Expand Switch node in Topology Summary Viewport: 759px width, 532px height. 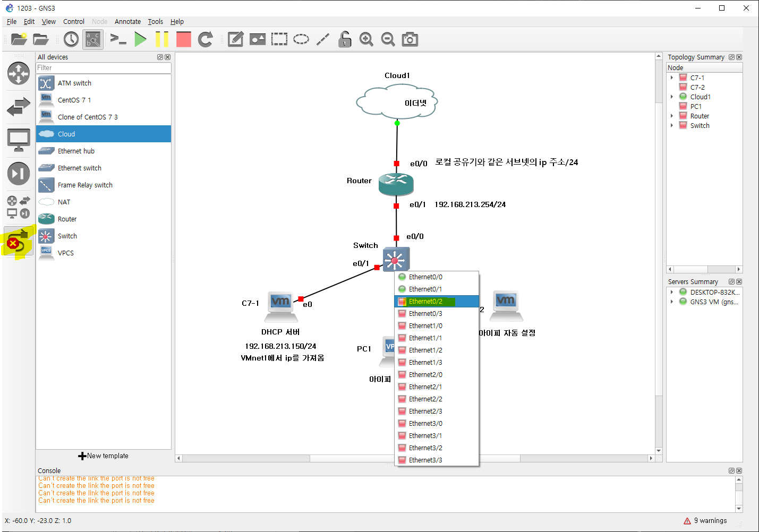pyautogui.click(x=672, y=125)
